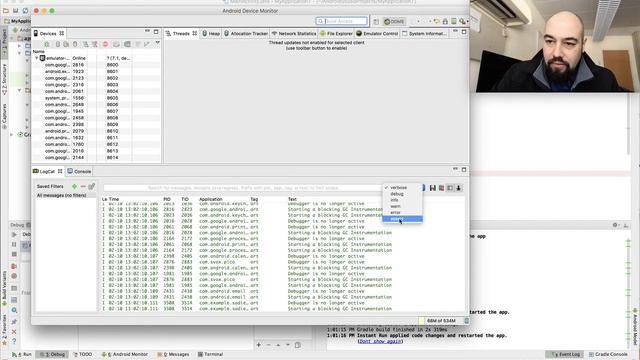640x360 pixels.
Task: Sort LogCat by the Application column header
Action: pyautogui.click(x=211, y=199)
